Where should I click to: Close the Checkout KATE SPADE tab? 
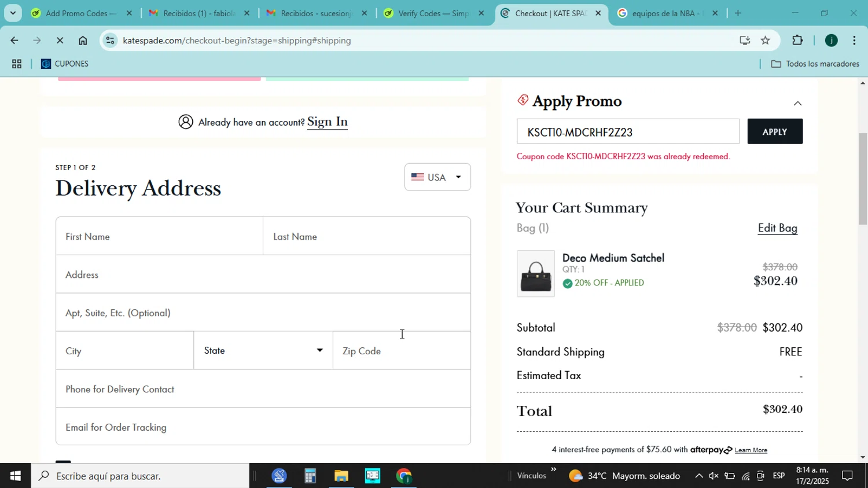click(598, 13)
